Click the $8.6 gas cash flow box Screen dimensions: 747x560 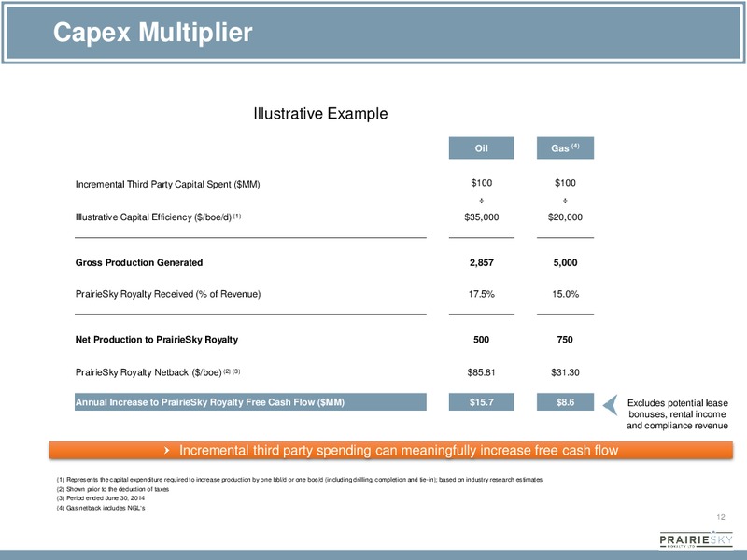click(x=565, y=402)
